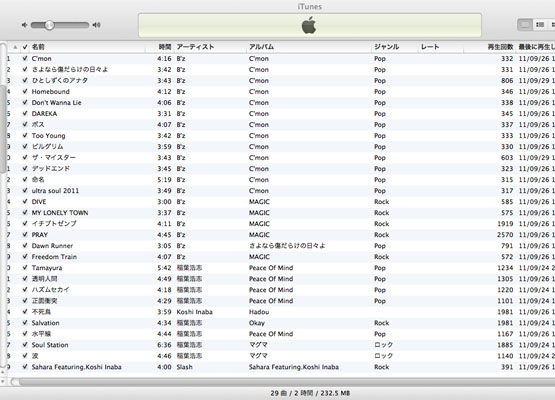
Task: Sort by 時間 column header
Action: [x=165, y=47]
